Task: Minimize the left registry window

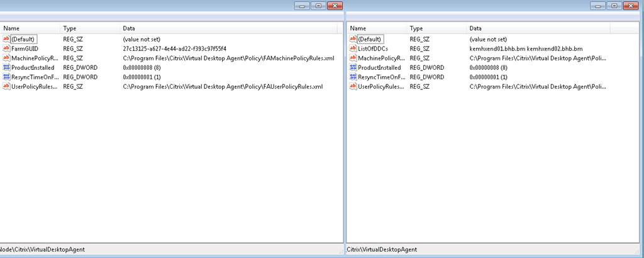Action: click(x=302, y=6)
